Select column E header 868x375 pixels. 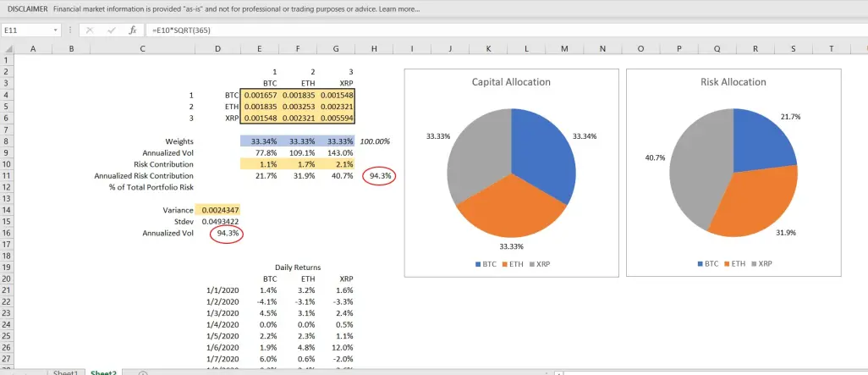(x=259, y=49)
